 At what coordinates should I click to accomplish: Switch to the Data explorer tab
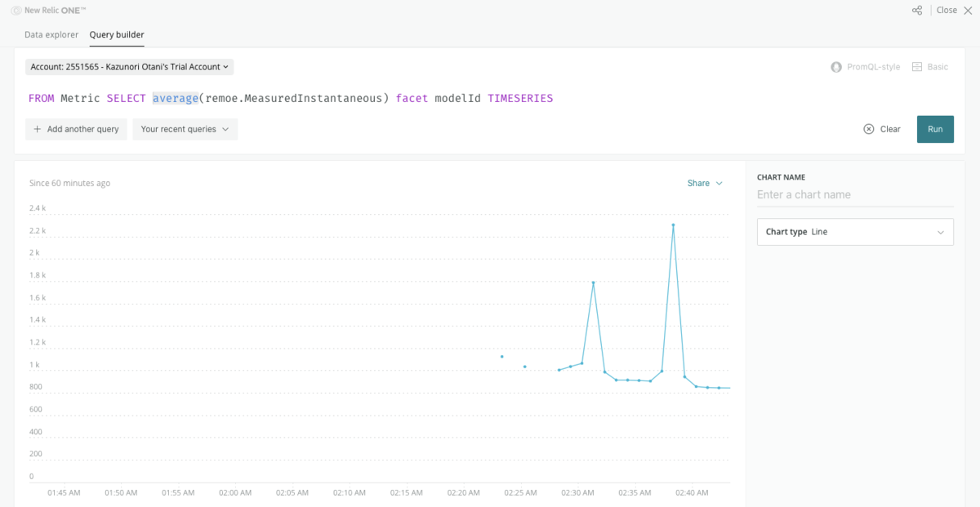51,34
